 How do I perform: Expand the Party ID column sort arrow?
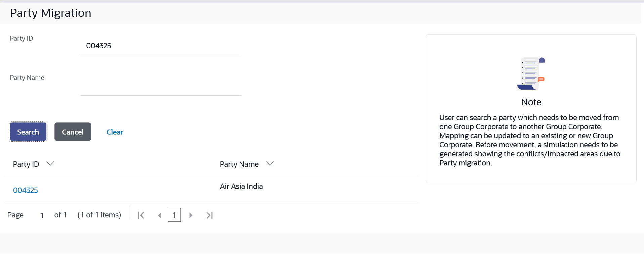50,164
